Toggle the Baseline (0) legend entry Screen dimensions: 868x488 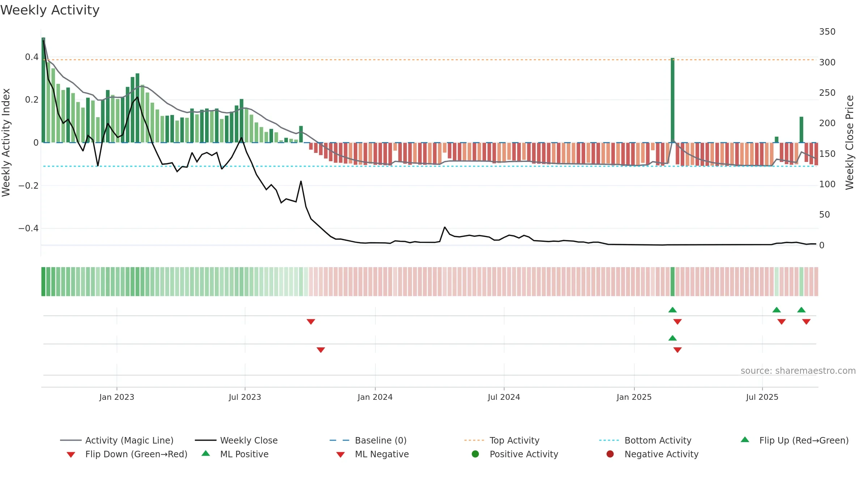click(368, 440)
